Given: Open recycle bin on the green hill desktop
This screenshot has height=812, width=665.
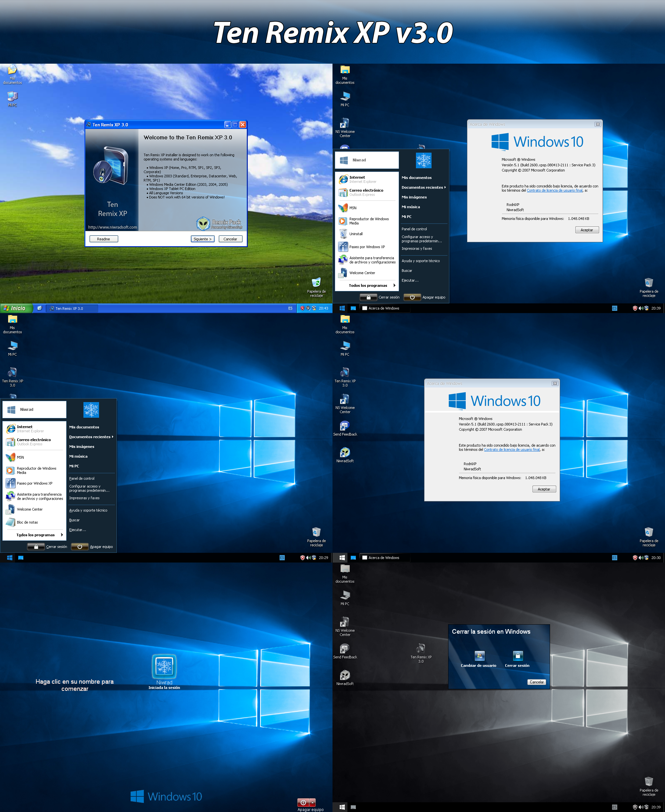Looking at the screenshot, I should point(316,287).
